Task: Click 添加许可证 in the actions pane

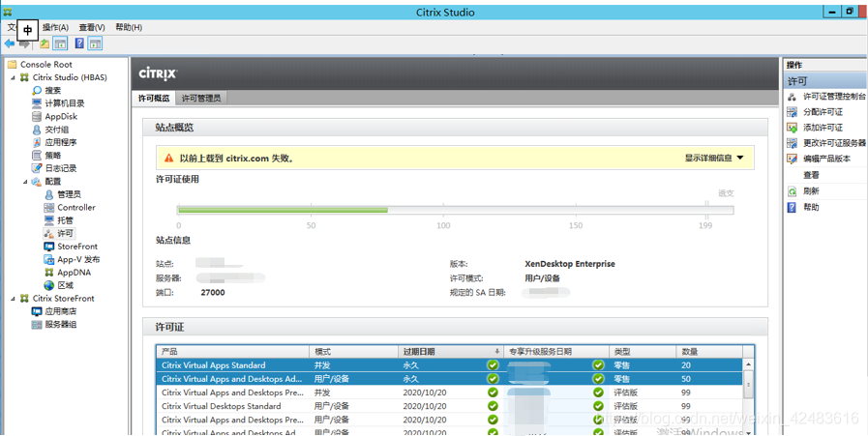Action: coord(823,128)
